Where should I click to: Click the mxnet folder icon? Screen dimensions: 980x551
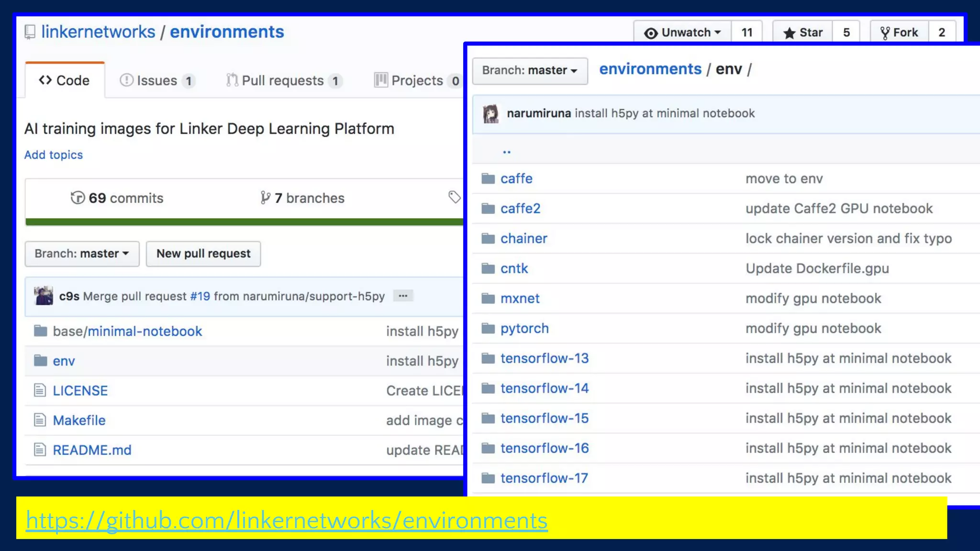pyautogui.click(x=488, y=298)
